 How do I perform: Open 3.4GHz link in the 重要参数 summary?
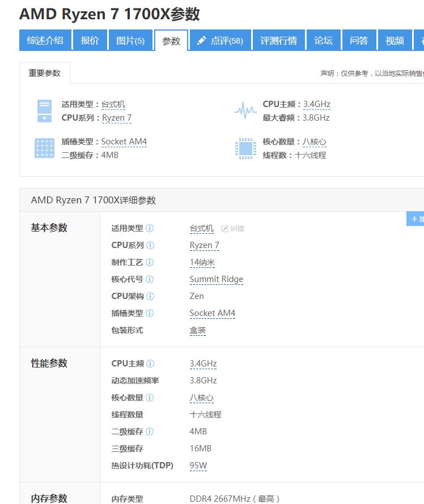tap(317, 104)
